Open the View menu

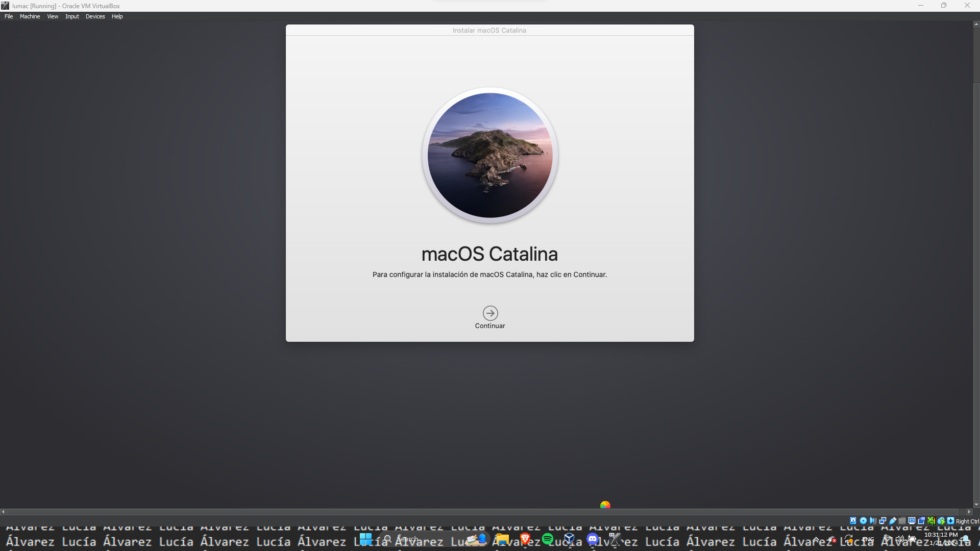coord(53,16)
